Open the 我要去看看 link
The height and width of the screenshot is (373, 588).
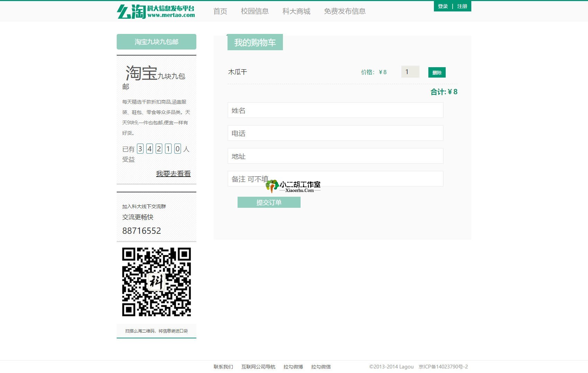coord(173,174)
